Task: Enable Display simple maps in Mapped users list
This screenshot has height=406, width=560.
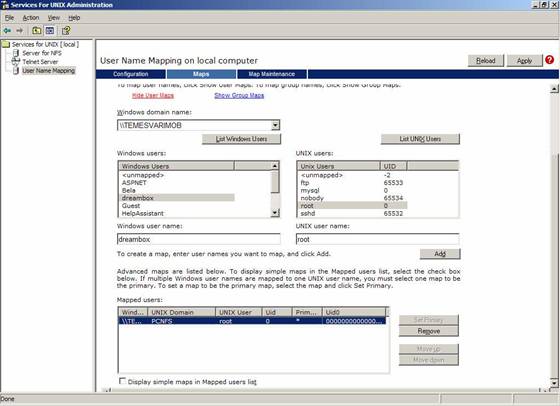Action: (122, 381)
